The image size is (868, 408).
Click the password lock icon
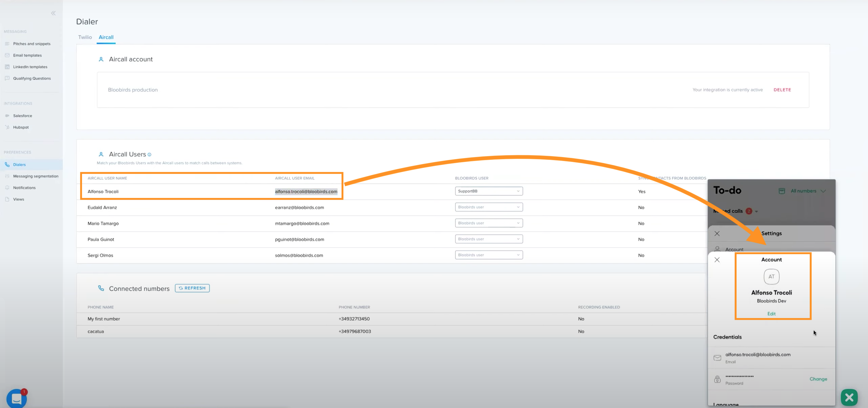click(717, 379)
